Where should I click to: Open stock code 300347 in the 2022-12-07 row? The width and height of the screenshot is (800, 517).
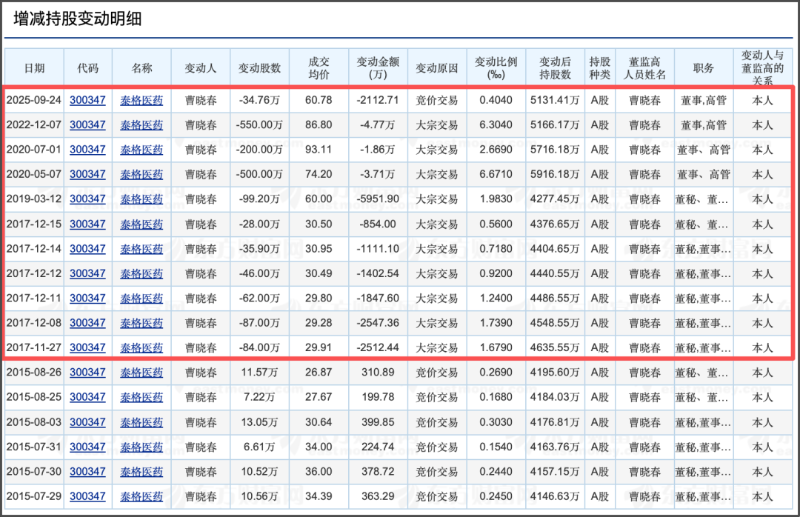[x=88, y=125]
